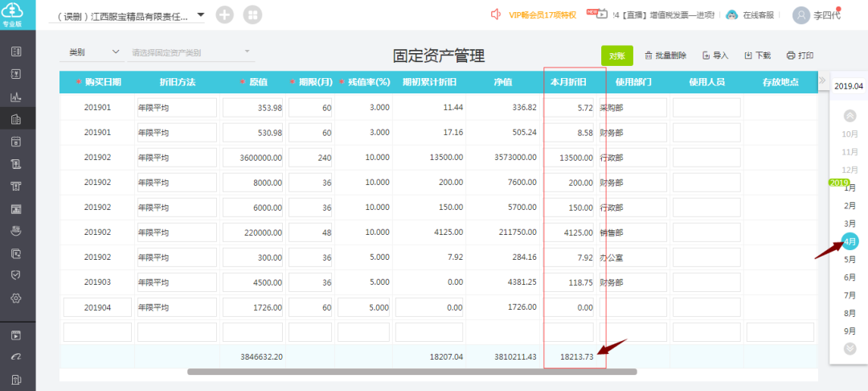Click the round plus icon beside company name

pos(225,15)
